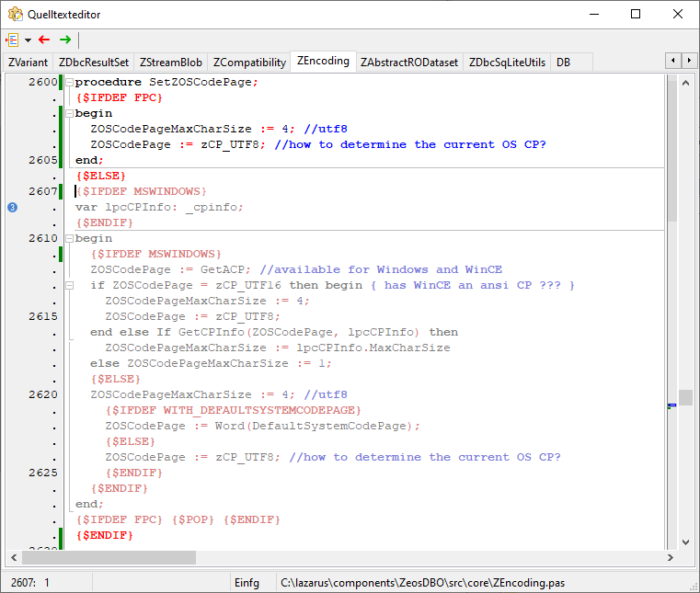This screenshot has height=593, width=700.
Task: Click 'Einfg' insert mode in status bar
Action: pyautogui.click(x=247, y=583)
